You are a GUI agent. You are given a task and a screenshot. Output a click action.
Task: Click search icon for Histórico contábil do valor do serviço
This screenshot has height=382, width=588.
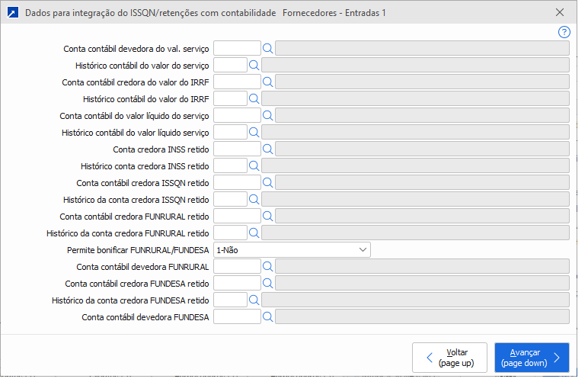pyautogui.click(x=254, y=65)
